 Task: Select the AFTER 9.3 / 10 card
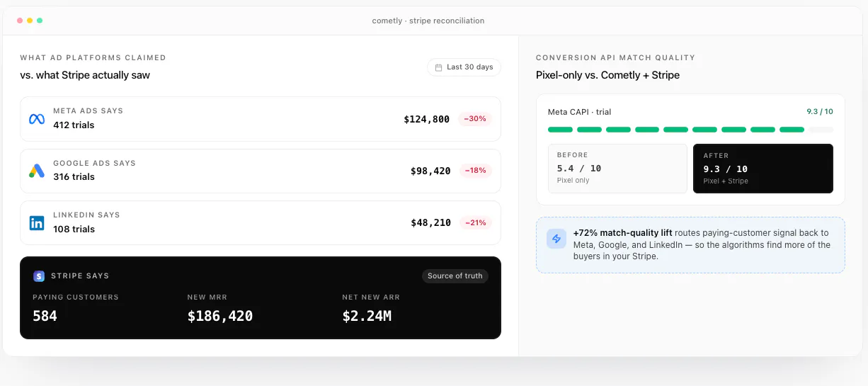pyautogui.click(x=763, y=169)
